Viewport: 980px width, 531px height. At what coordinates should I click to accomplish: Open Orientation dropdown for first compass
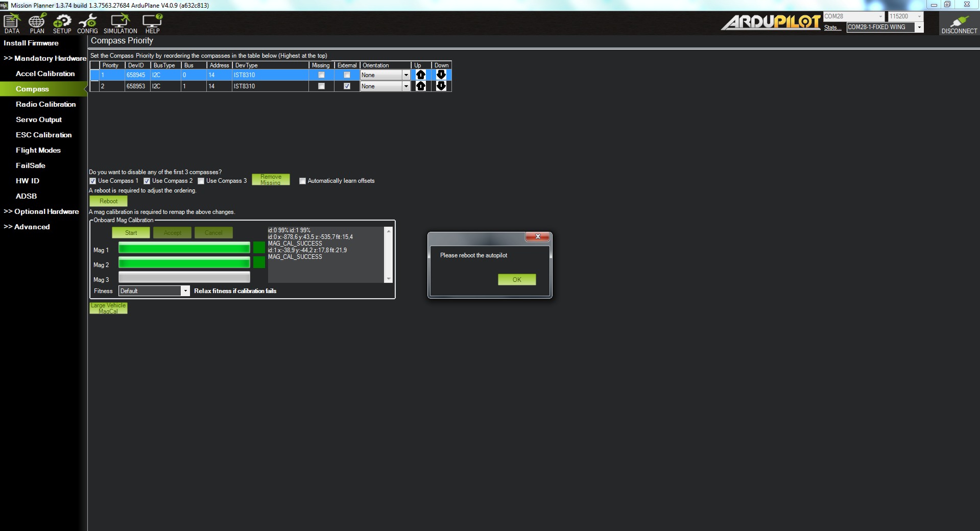[406, 75]
